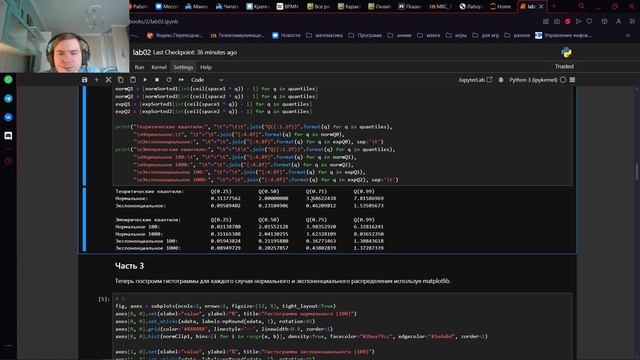Open the WhatsApp sidebar icon
Viewport: 640px width, 360px height.
tap(8, 80)
